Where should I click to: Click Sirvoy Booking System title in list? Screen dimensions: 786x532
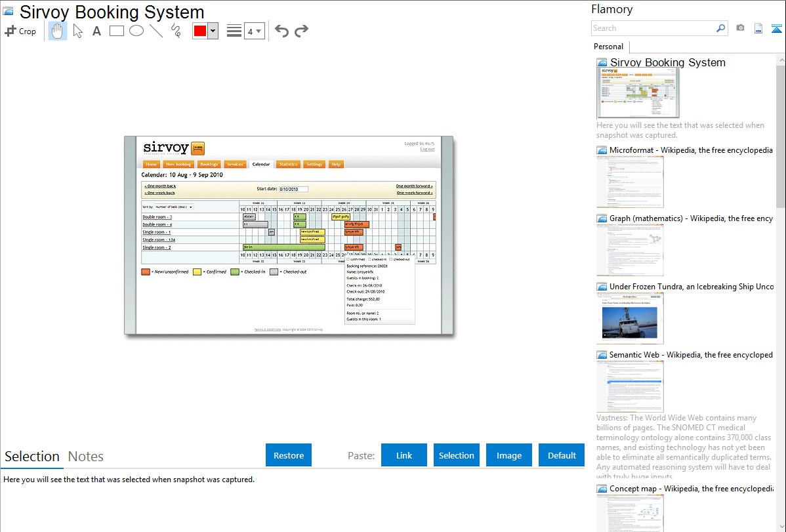[668, 62]
